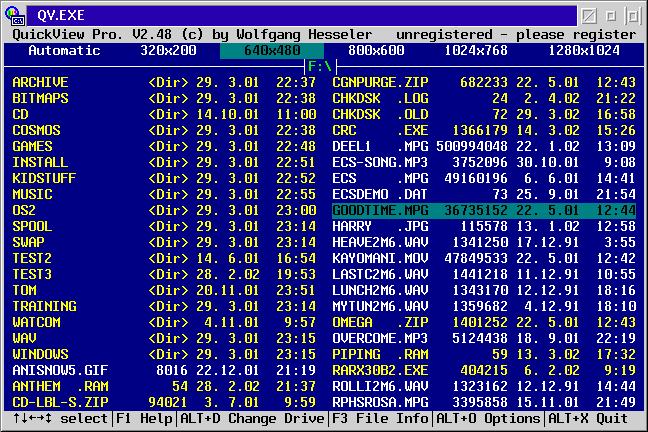Select the KAYOMANI.MOV file
This screenshot has width=648, height=432.
(x=484, y=258)
